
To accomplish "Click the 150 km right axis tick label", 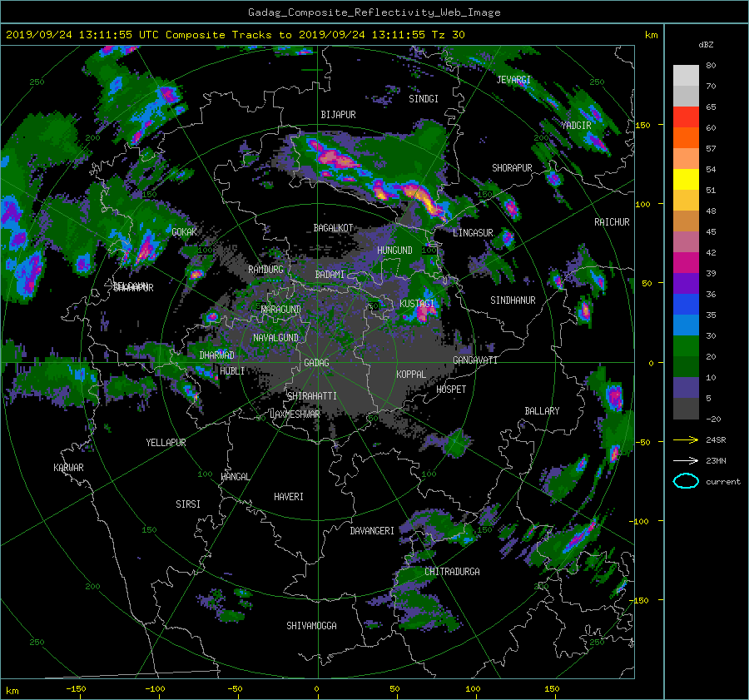I will pos(642,125).
